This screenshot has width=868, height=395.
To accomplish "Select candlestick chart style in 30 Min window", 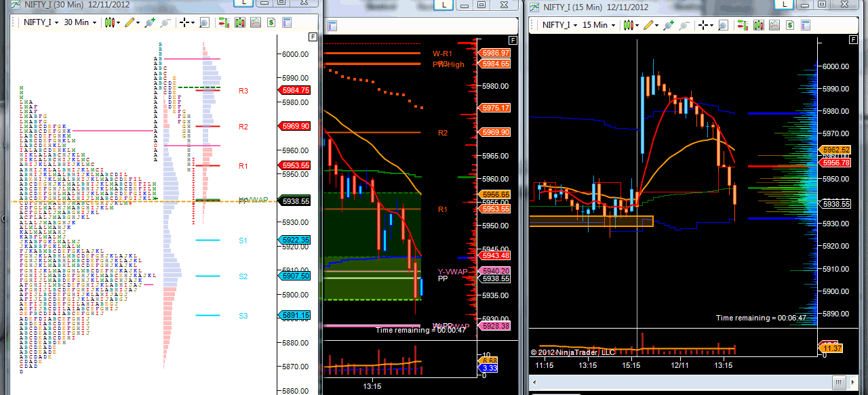I will pyautogui.click(x=109, y=22).
